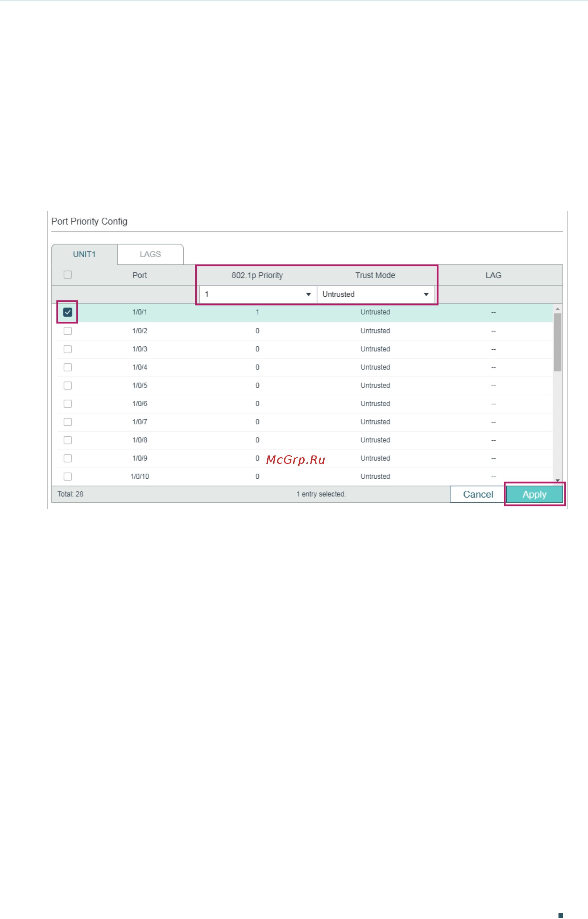The height and width of the screenshot is (919, 588).
Task: Check the checkbox for port 1/0/4
Action: [x=68, y=367]
